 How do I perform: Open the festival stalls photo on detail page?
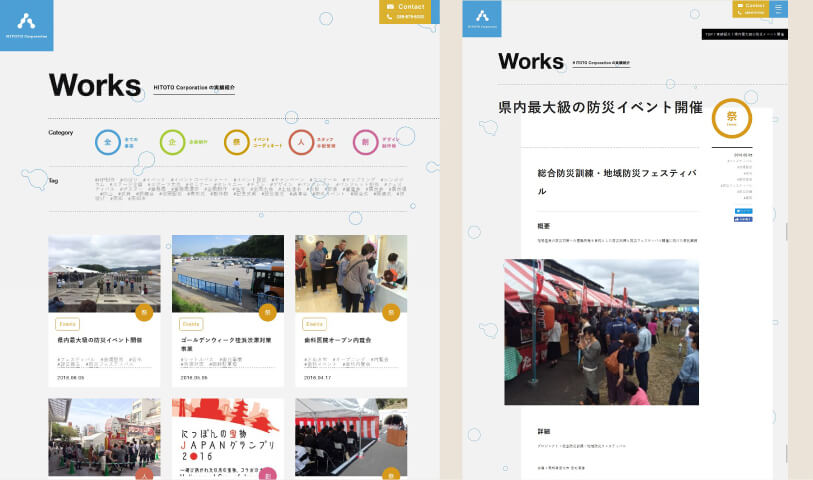click(x=601, y=332)
